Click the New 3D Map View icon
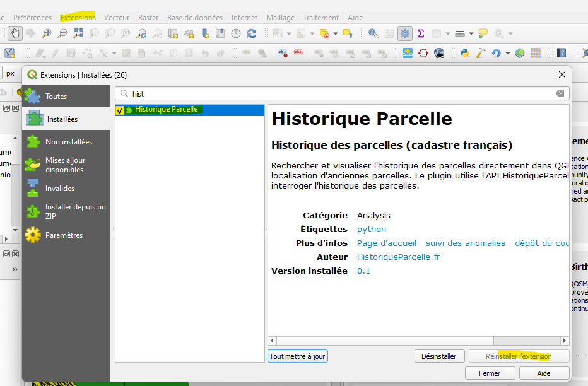 click(x=189, y=33)
